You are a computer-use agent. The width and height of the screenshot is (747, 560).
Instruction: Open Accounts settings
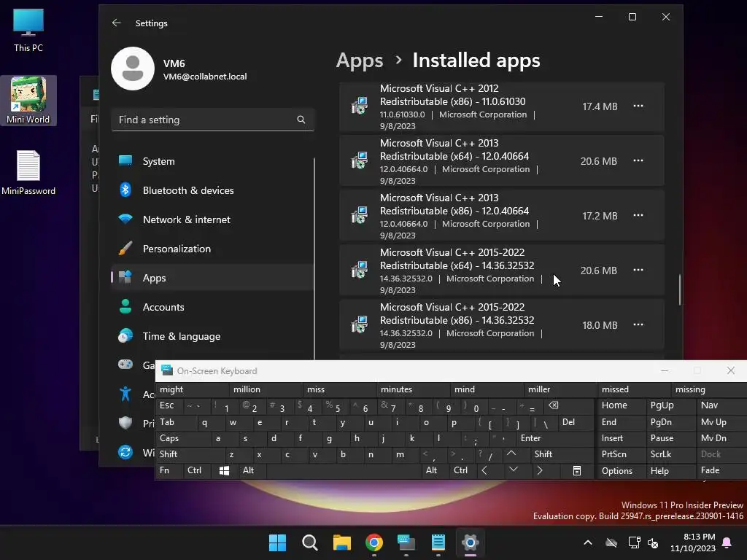[212, 307]
